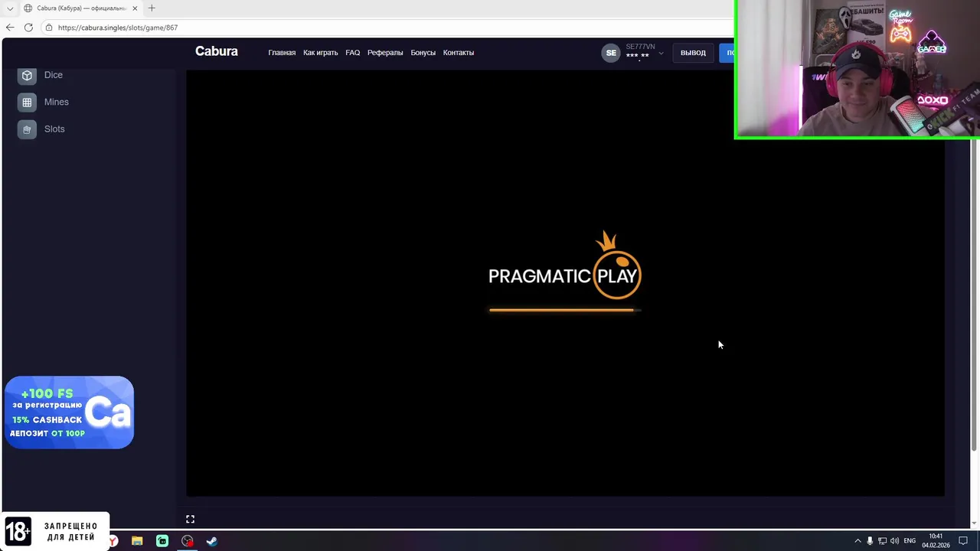Screen dimensions: 980x551
Task: Click the SE user avatar
Action: (x=611, y=53)
